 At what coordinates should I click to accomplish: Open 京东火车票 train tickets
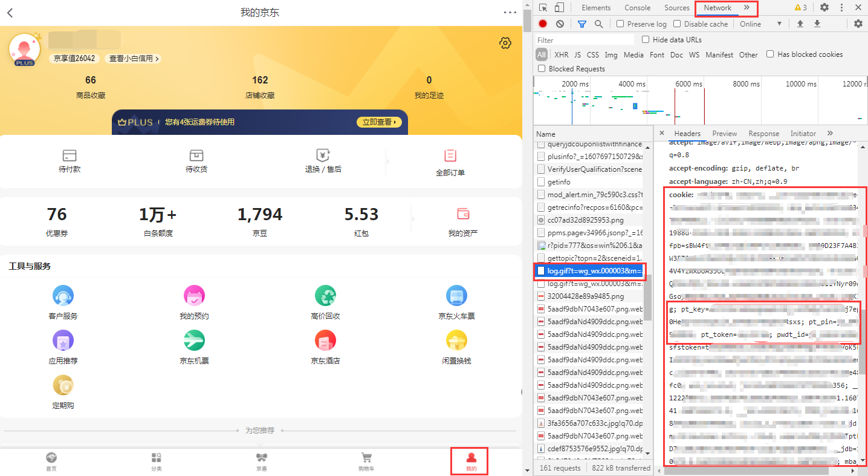click(456, 302)
